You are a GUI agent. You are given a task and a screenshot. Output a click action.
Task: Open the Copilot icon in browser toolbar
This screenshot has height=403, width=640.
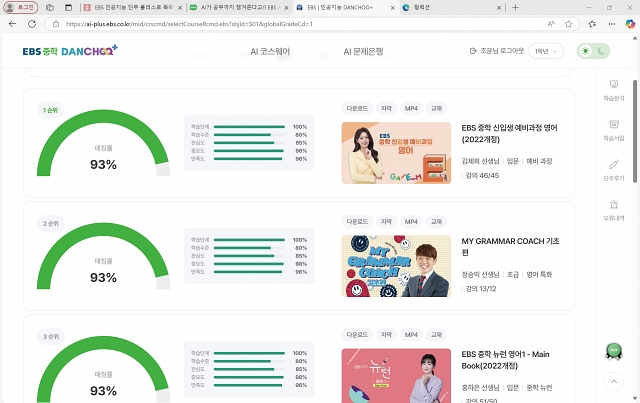[x=630, y=24]
